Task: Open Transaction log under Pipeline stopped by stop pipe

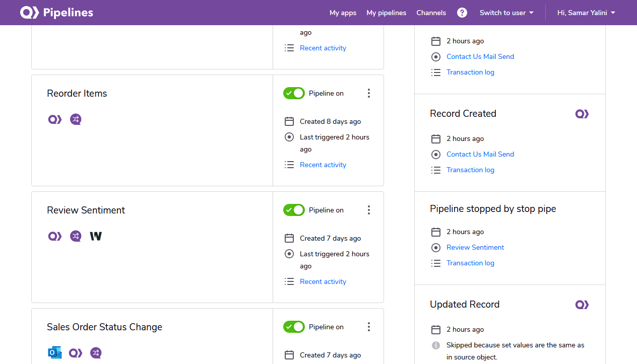Action: coord(470,263)
